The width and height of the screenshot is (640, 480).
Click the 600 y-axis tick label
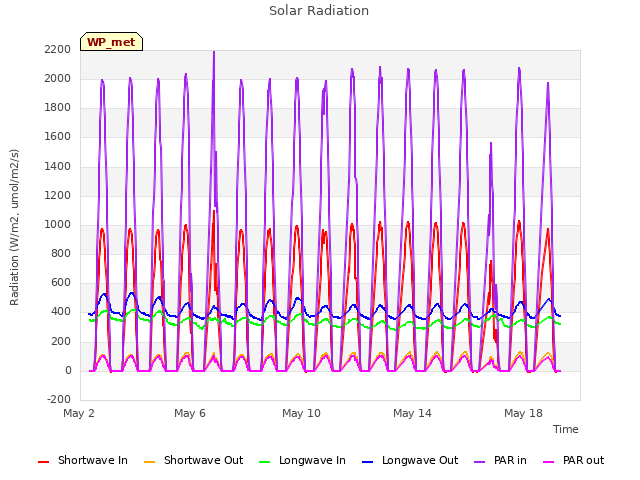pos(61,282)
